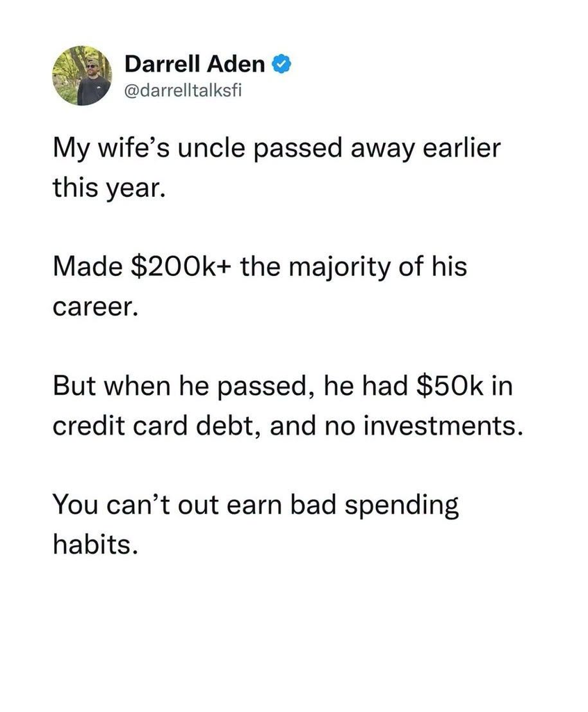
Task: Open the @darrelltalksfi handle link
Action: point(183,90)
